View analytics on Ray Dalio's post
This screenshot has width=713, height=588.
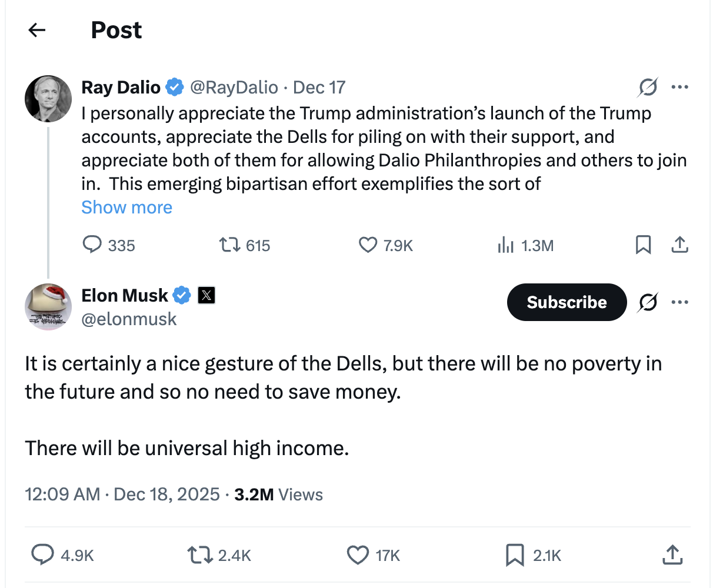pos(506,245)
